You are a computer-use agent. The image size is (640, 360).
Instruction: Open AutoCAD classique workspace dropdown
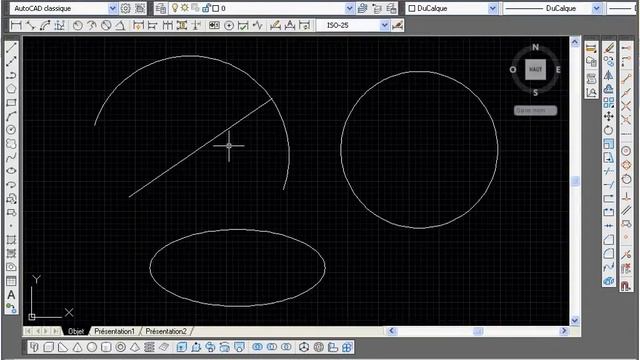tap(113, 8)
